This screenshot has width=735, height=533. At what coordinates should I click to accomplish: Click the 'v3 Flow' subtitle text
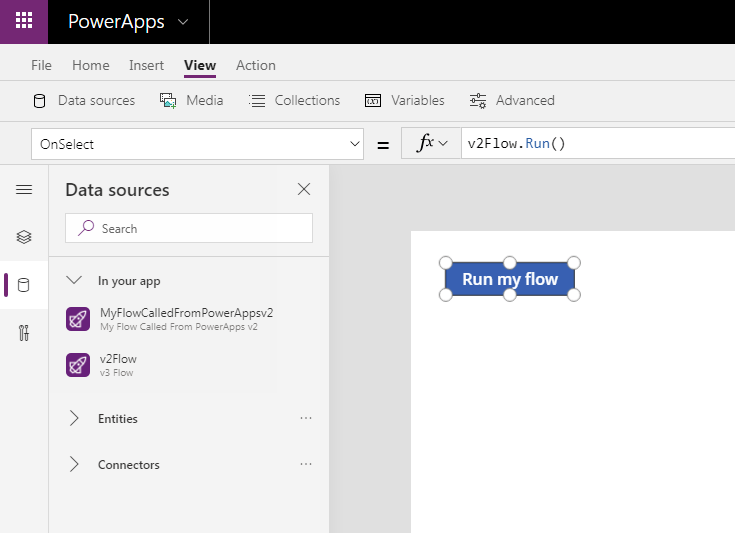pos(116,373)
